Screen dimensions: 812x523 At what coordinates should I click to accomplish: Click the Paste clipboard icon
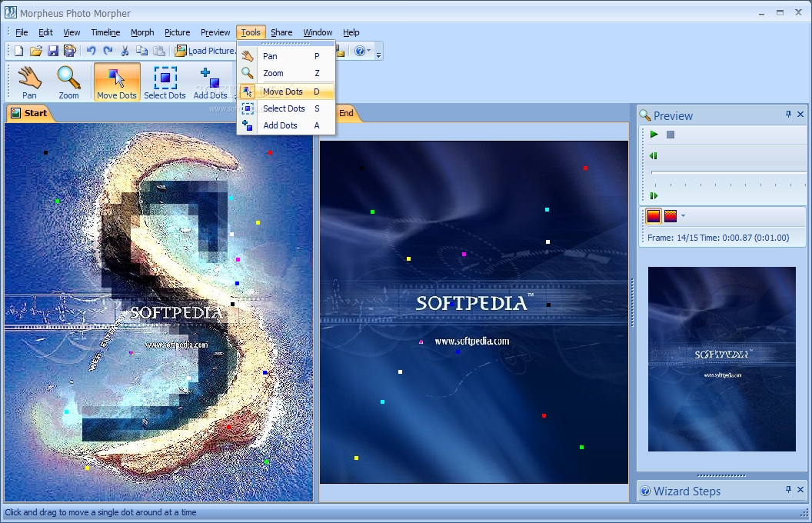159,51
